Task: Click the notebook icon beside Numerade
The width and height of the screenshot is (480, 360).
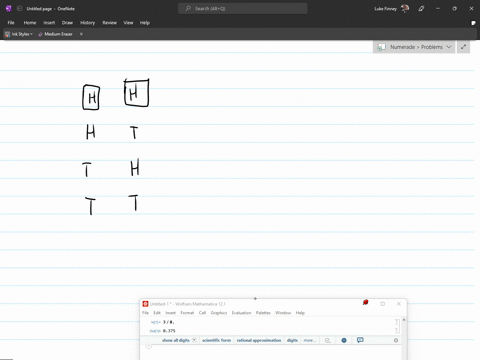Action: pos(381,47)
